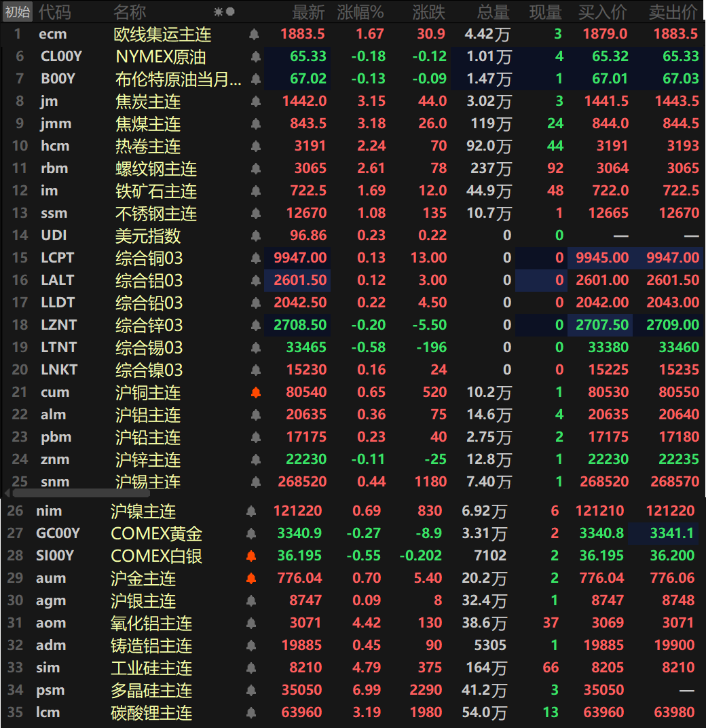Sort by the 最新 column header
Screen dimensions: 706x728
click(308, 12)
